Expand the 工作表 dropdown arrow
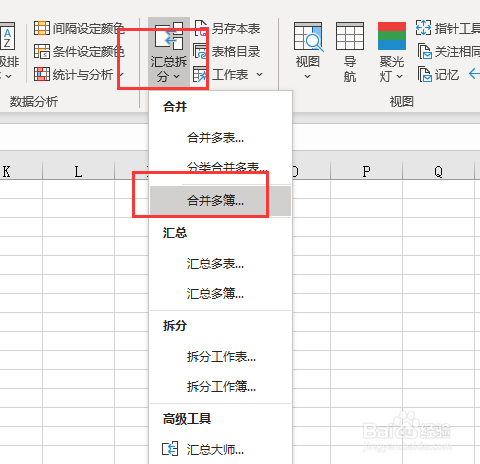The height and width of the screenshot is (464, 480). click(259, 74)
